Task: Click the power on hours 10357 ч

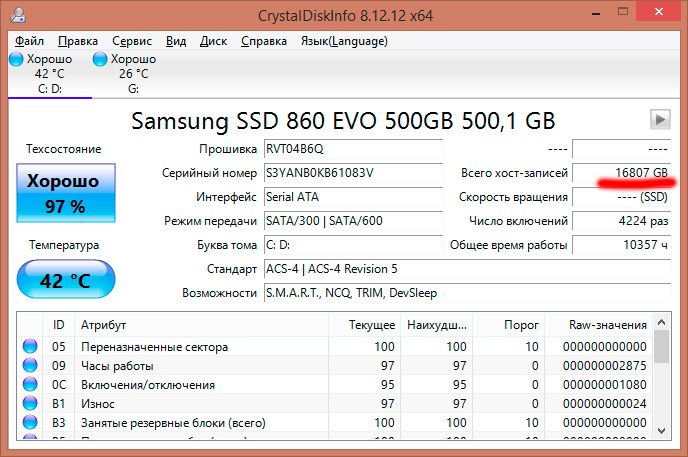Action: click(622, 245)
